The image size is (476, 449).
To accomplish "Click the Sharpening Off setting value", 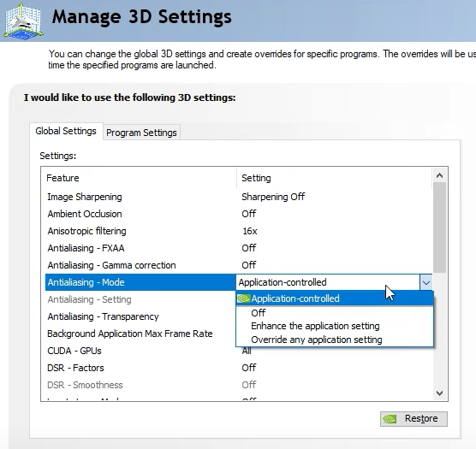I will [x=273, y=197].
